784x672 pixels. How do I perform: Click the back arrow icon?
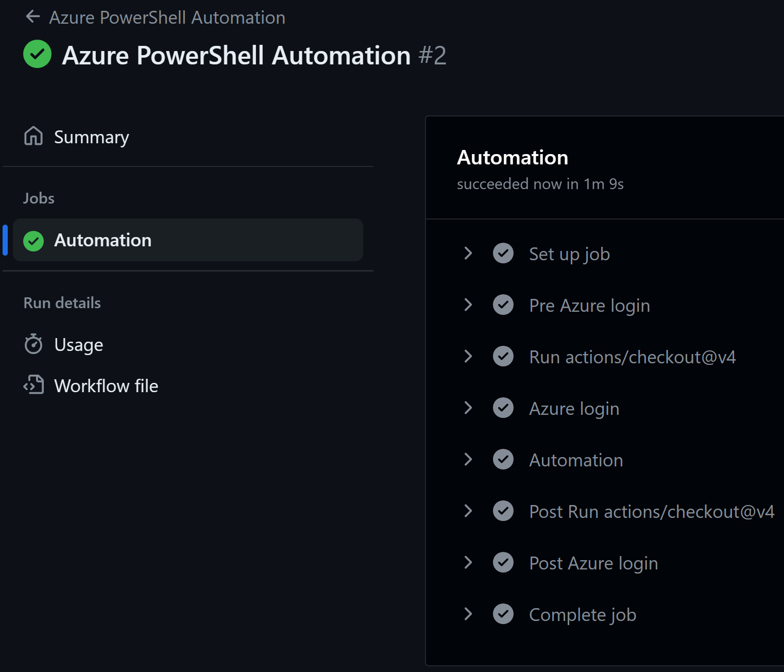coord(33,17)
